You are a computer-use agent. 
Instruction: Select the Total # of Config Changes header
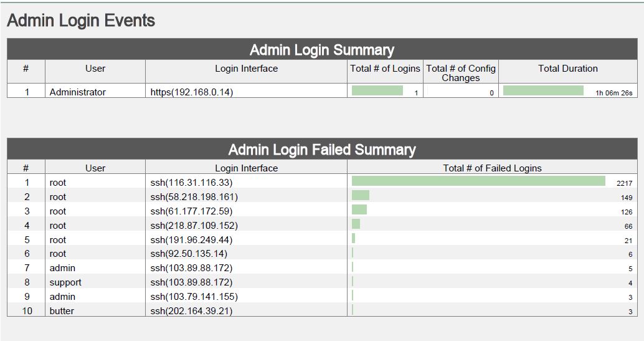click(461, 73)
